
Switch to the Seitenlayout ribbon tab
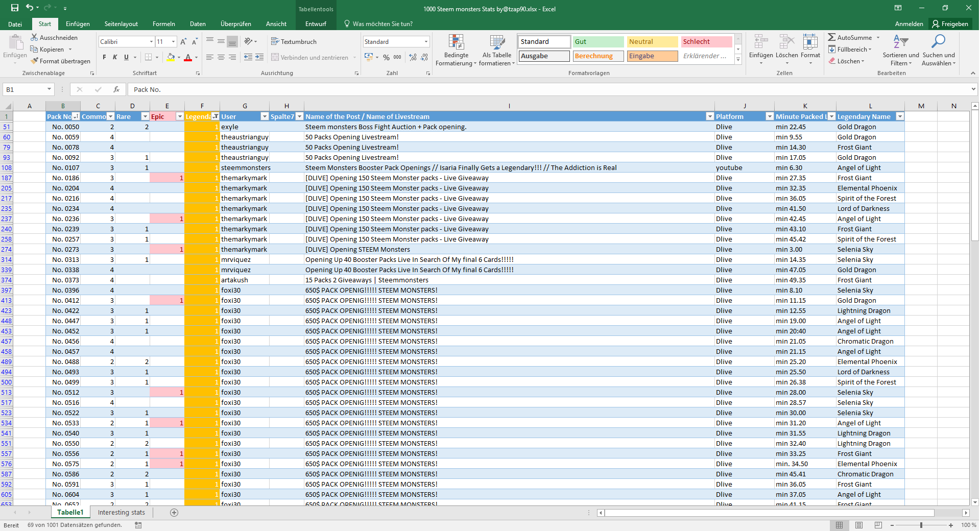pyautogui.click(x=121, y=24)
